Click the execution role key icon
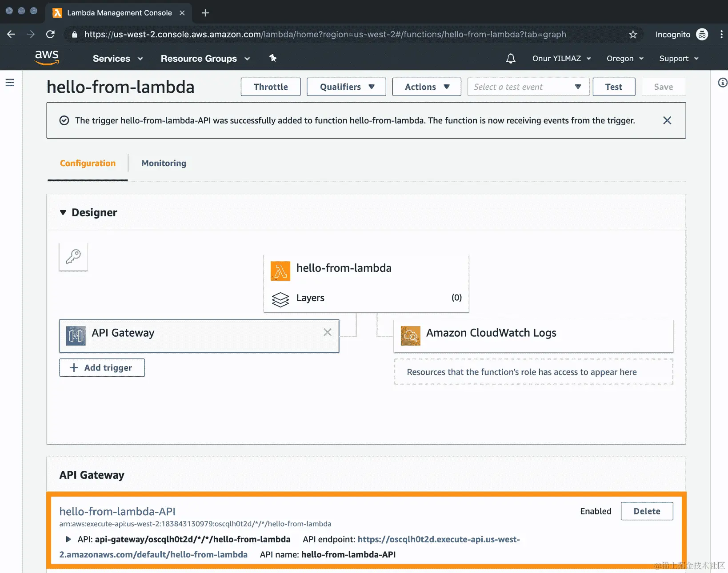Screen dimensions: 728x573 73,256
